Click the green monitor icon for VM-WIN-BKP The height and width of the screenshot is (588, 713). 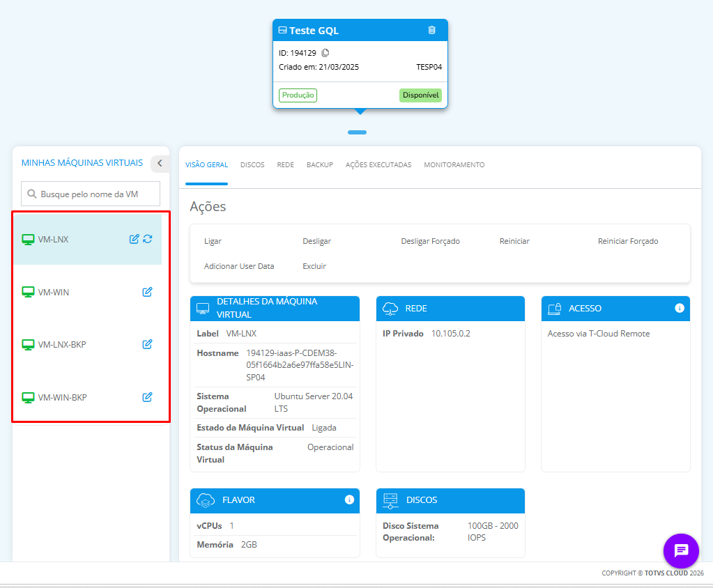click(28, 398)
